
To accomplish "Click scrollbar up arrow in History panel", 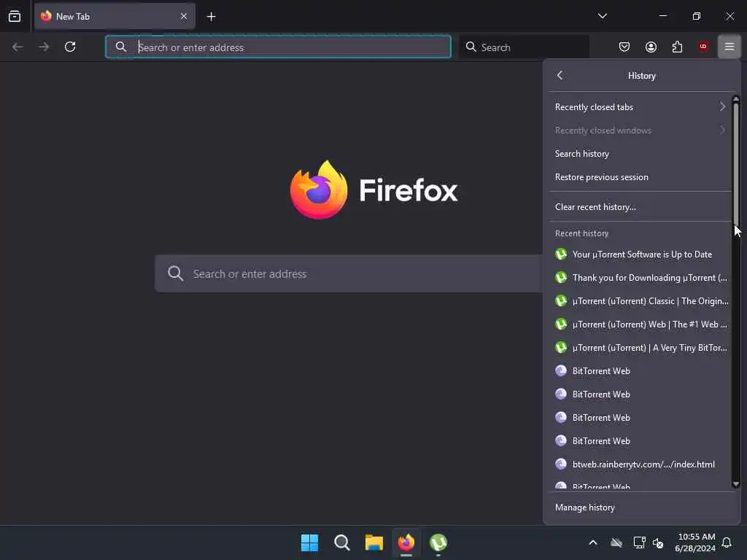I will point(735,99).
